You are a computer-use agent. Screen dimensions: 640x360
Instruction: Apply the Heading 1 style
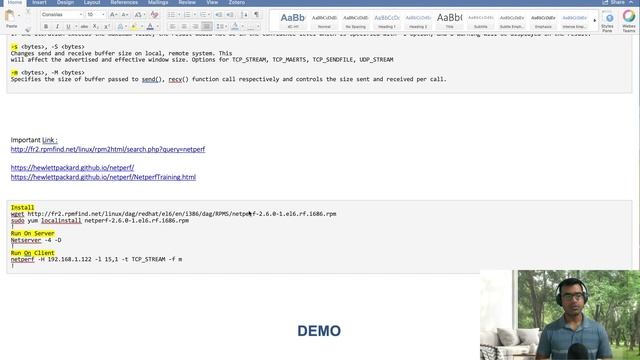387,21
